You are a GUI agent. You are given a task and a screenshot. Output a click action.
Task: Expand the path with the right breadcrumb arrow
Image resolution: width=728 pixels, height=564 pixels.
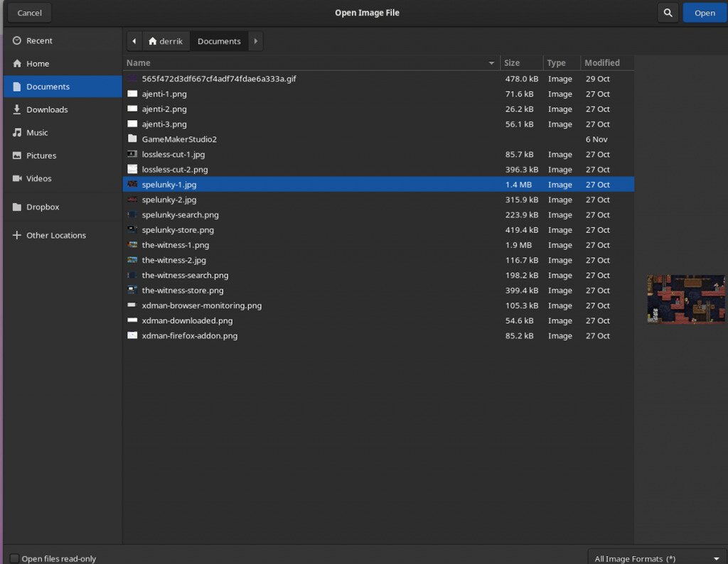255,40
